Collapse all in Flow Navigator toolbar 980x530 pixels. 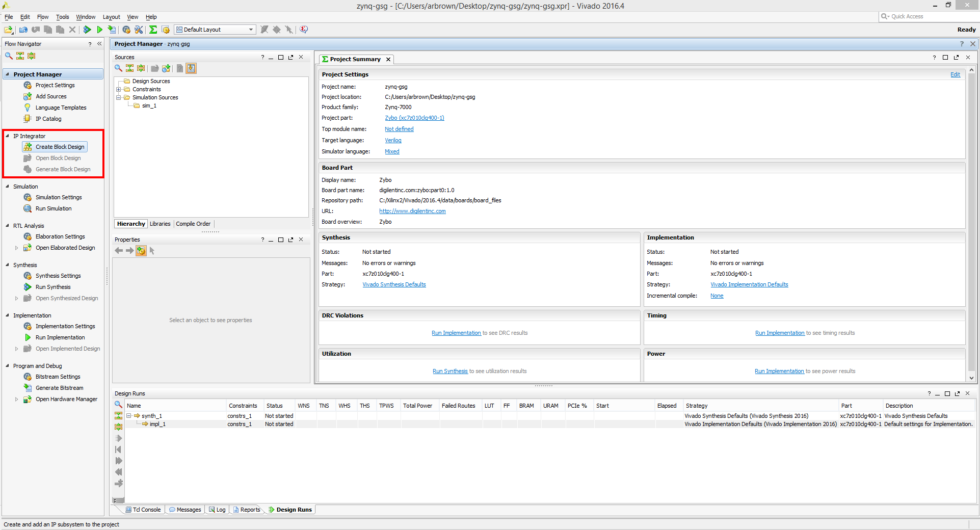point(20,56)
